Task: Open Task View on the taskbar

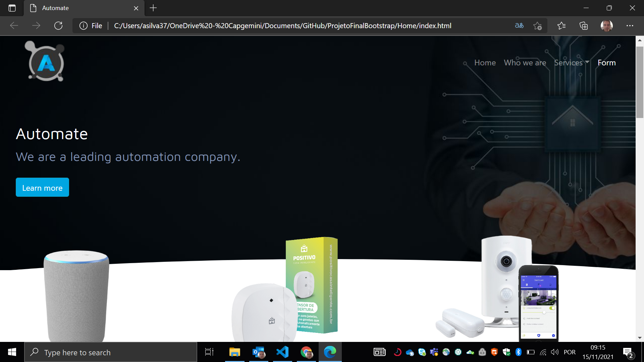Action: [209, 352]
